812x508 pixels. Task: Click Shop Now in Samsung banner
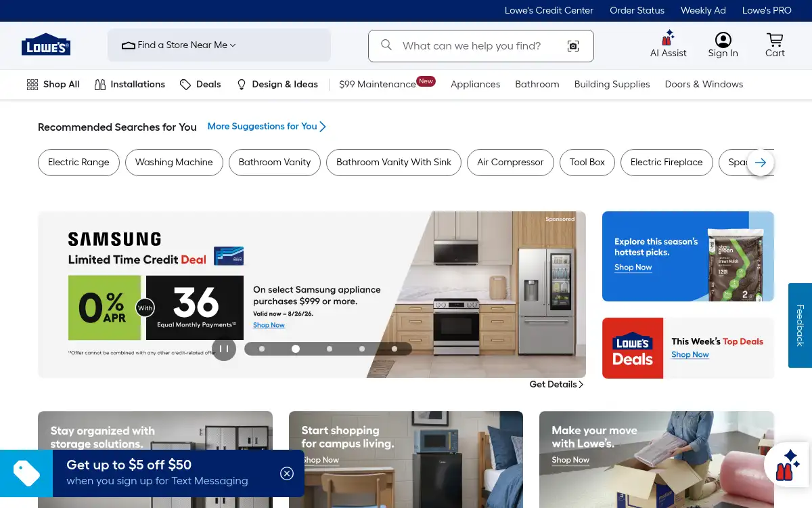[269, 325]
